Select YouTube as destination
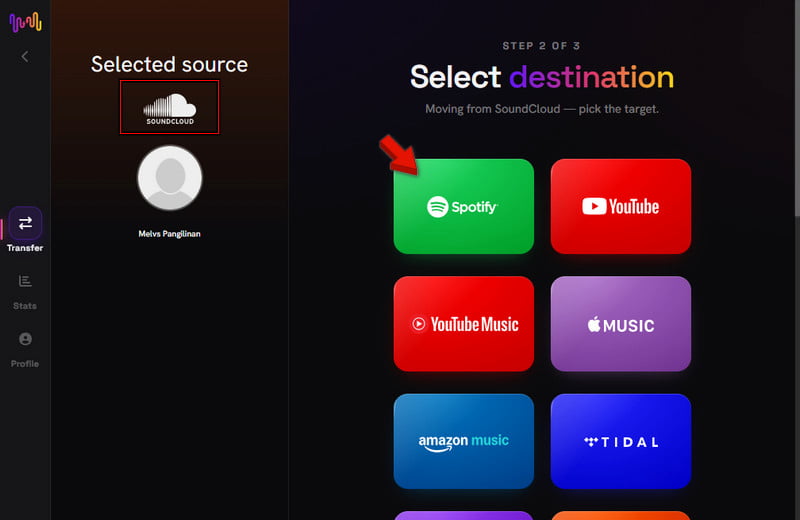The height and width of the screenshot is (520, 800). click(x=621, y=206)
